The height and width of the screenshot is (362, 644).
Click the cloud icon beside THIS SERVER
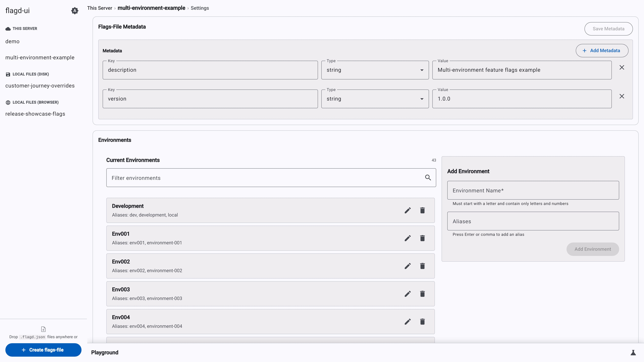(x=8, y=28)
